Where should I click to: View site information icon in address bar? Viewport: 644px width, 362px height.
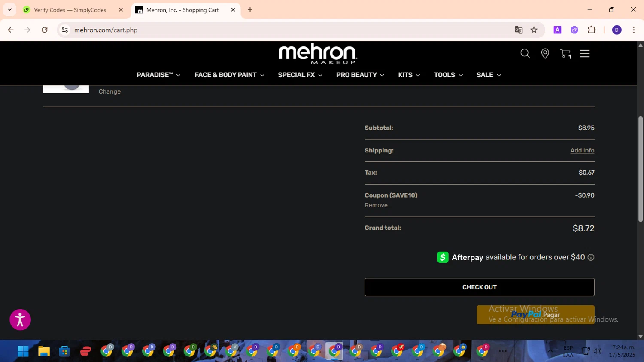[65, 30]
